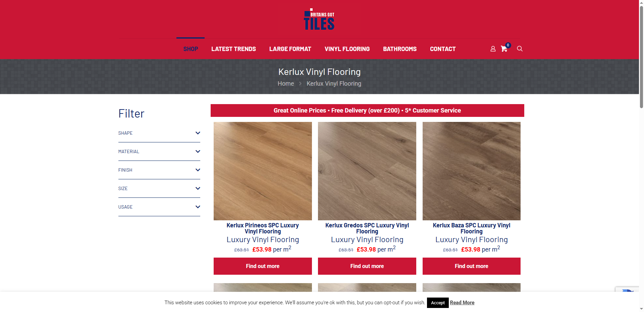The width and height of the screenshot is (644, 312).
Task: Expand the SHAPE filter
Action: [159, 133]
